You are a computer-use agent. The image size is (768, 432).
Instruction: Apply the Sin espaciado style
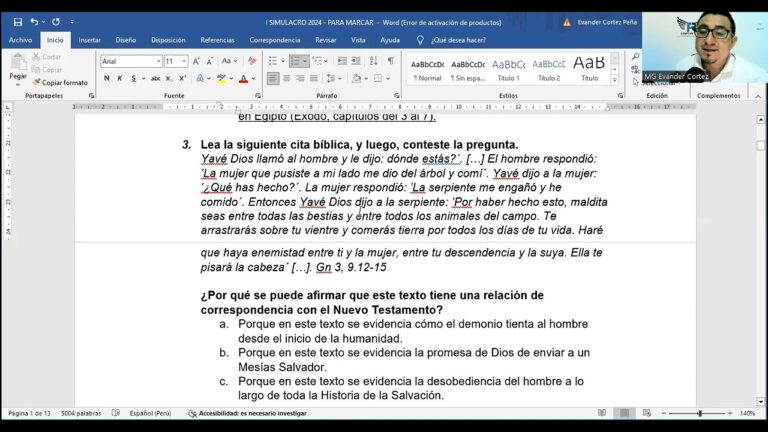[468, 70]
